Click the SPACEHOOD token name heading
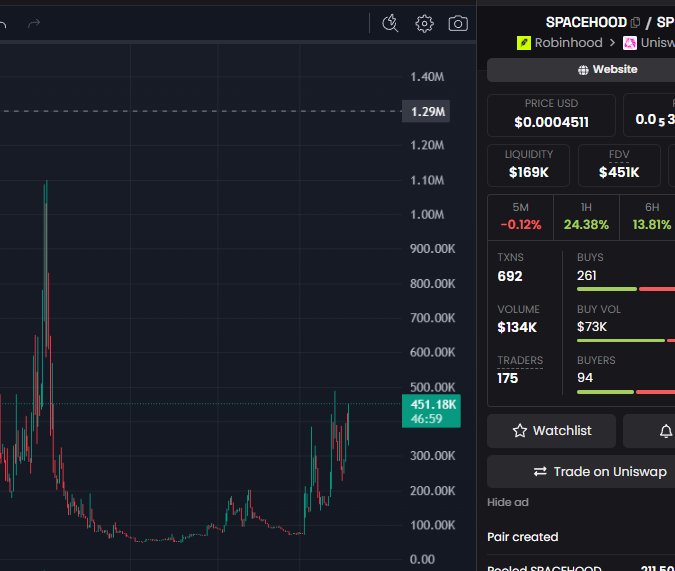675x571 pixels. tap(586, 22)
